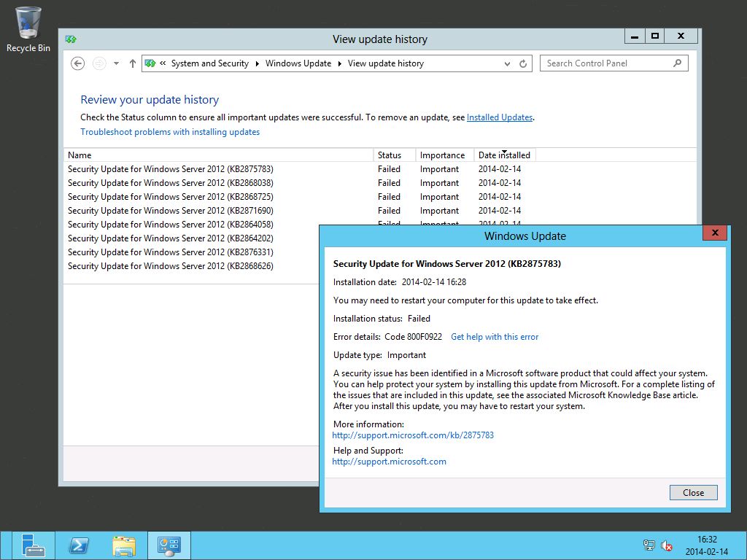Click the Forward arrow navigation button
Image resolution: width=747 pixels, height=560 pixels.
tap(99, 63)
